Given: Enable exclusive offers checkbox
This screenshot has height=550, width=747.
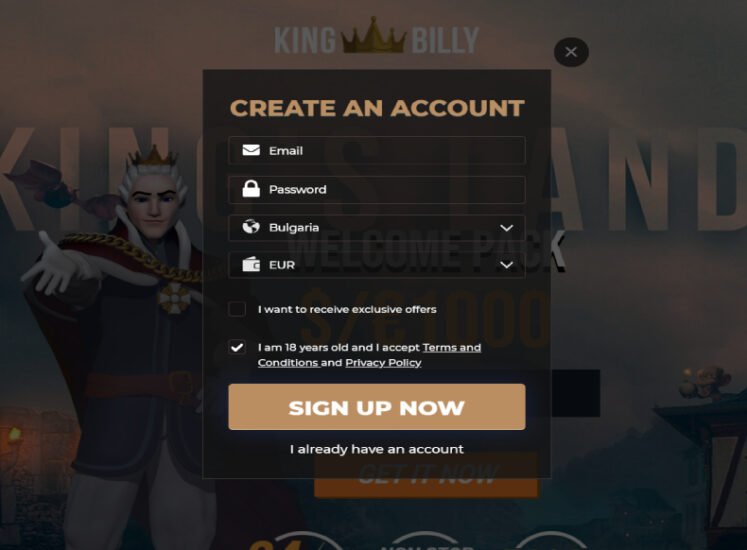Looking at the screenshot, I should click(237, 309).
